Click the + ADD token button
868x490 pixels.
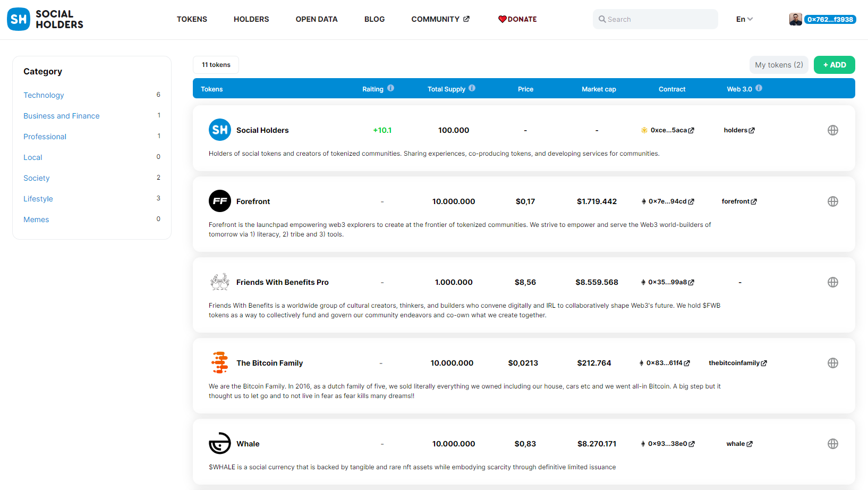tap(835, 65)
